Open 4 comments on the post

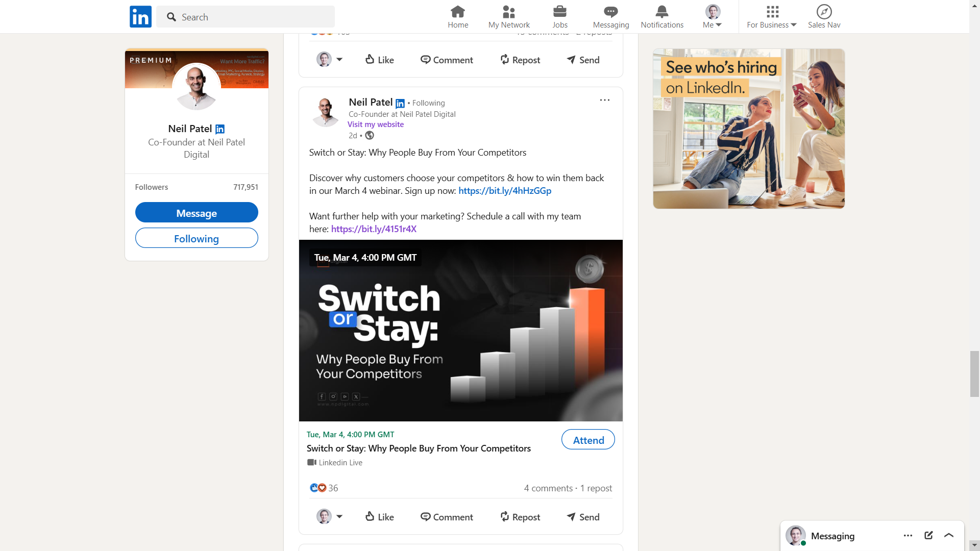pyautogui.click(x=548, y=488)
